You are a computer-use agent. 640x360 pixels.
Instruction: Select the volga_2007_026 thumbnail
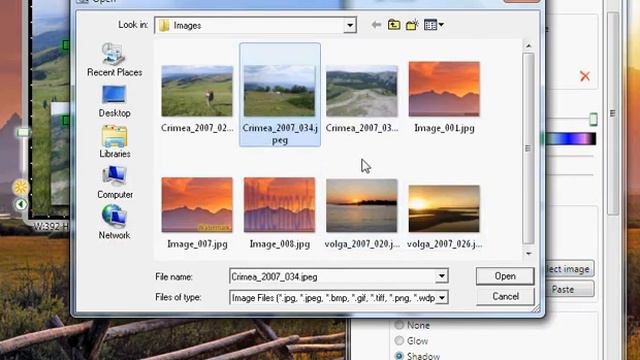coord(444,209)
